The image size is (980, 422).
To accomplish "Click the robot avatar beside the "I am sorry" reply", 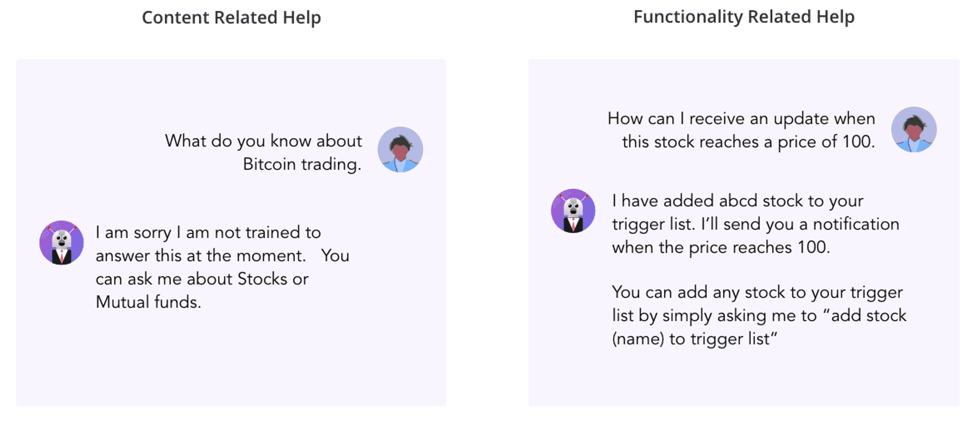I will click(61, 243).
